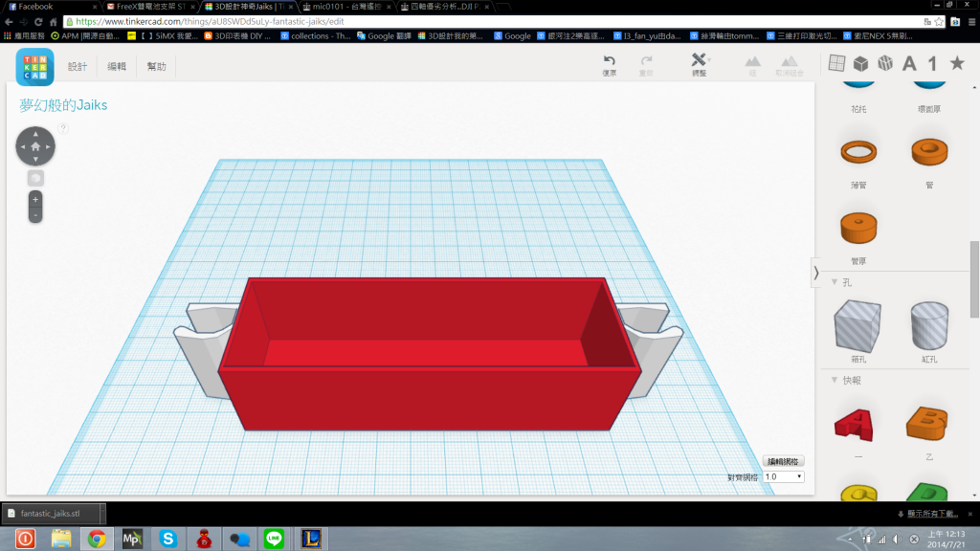Zoom out with the minus button
The width and height of the screenshot is (980, 551).
35,215
